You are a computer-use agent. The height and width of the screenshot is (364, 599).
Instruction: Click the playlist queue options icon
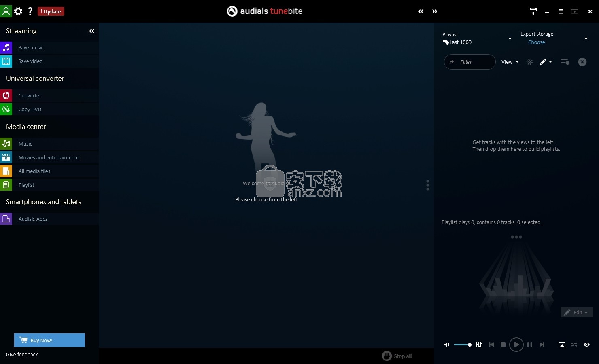[565, 62]
